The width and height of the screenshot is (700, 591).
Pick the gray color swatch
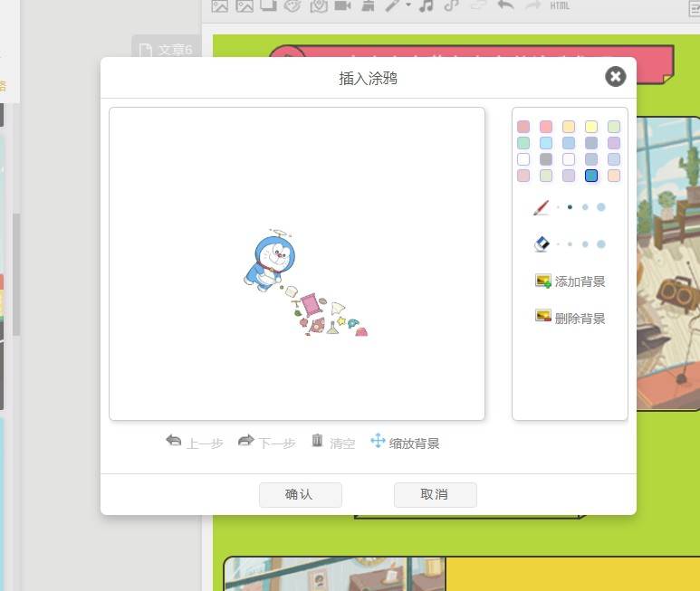[546, 159]
